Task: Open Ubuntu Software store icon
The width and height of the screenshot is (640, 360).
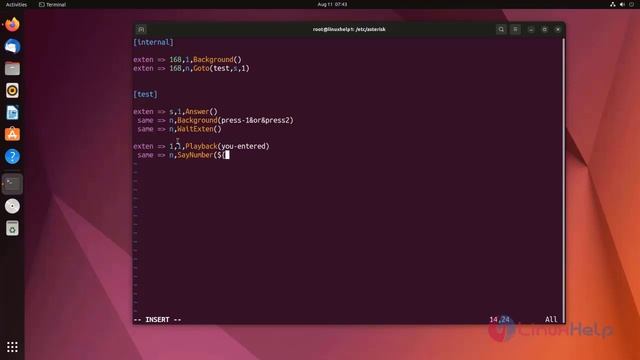Action: pos(12,134)
